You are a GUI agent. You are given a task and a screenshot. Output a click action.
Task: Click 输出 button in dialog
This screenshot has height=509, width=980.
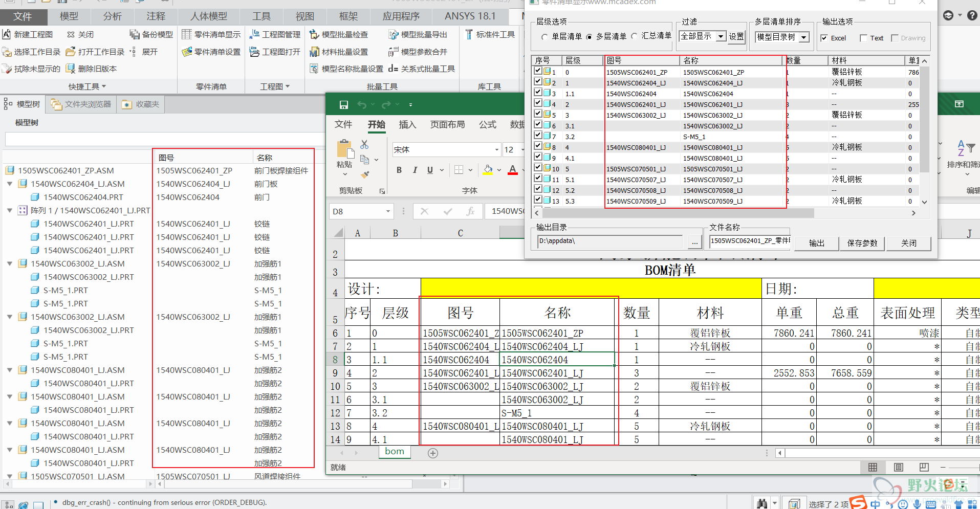pyautogui.click(x=816, y=243)
